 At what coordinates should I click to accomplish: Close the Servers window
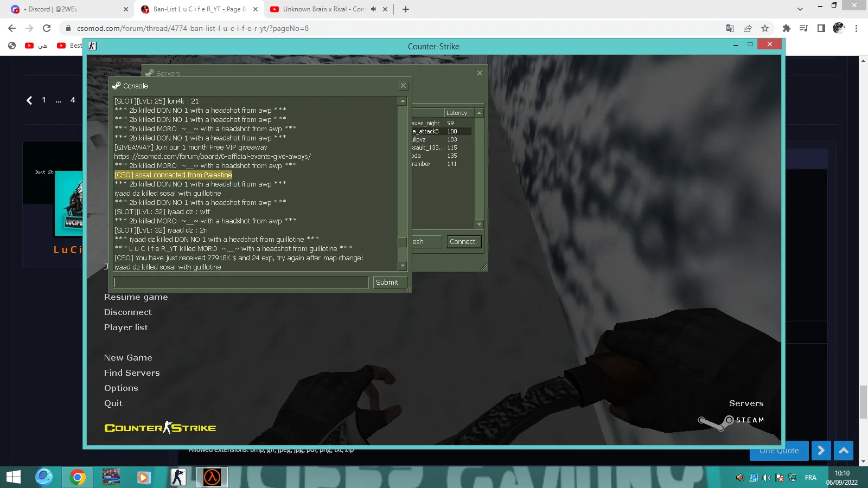(480, 73)
